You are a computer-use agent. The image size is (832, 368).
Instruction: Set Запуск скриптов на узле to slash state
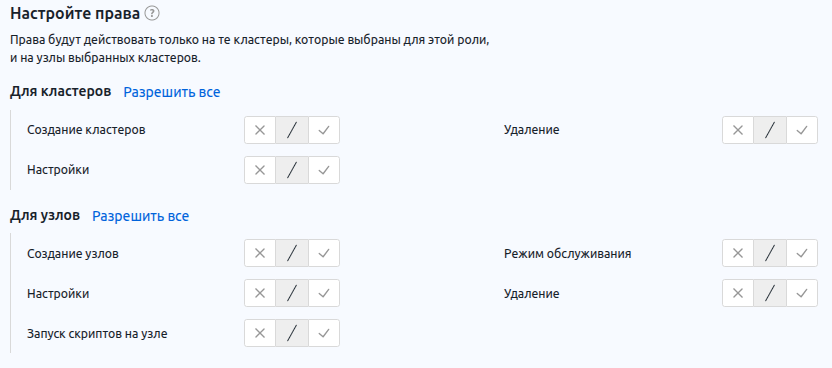click(292, 334)
